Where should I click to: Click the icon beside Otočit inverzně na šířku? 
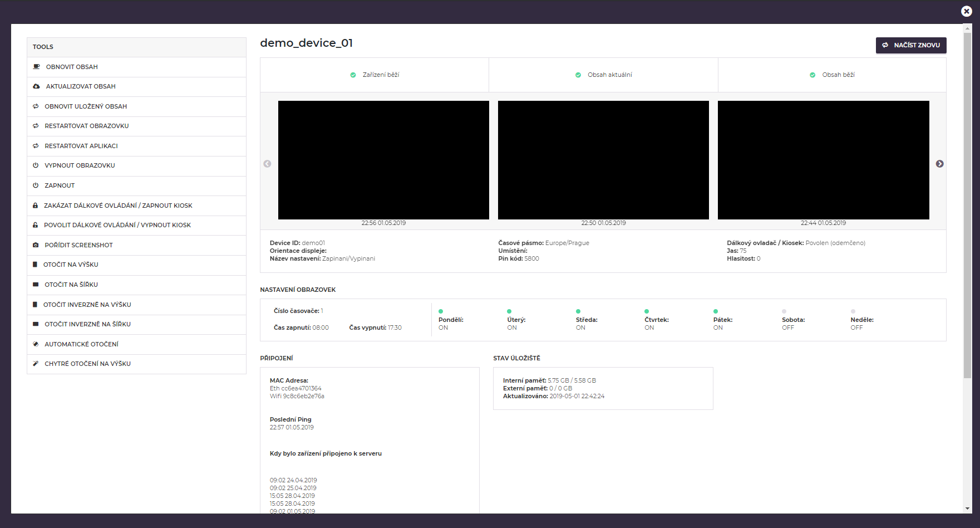[x=36, y=324]
